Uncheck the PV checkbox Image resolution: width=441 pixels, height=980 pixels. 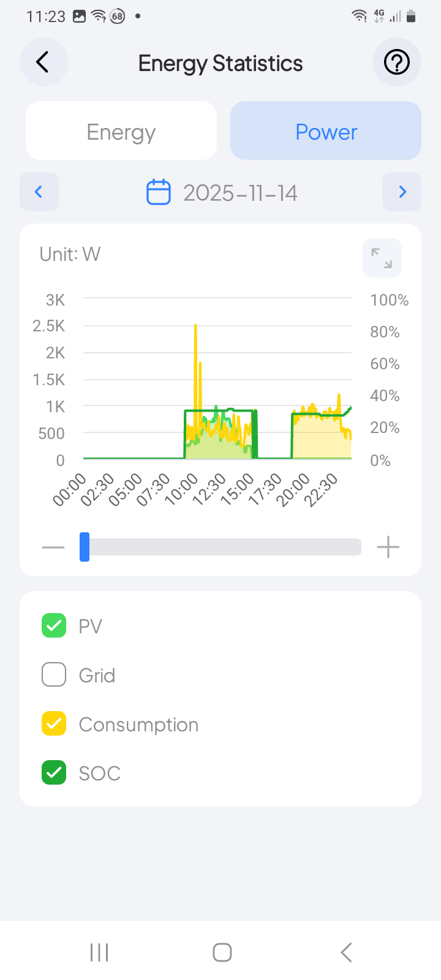[x=54, y=626]
